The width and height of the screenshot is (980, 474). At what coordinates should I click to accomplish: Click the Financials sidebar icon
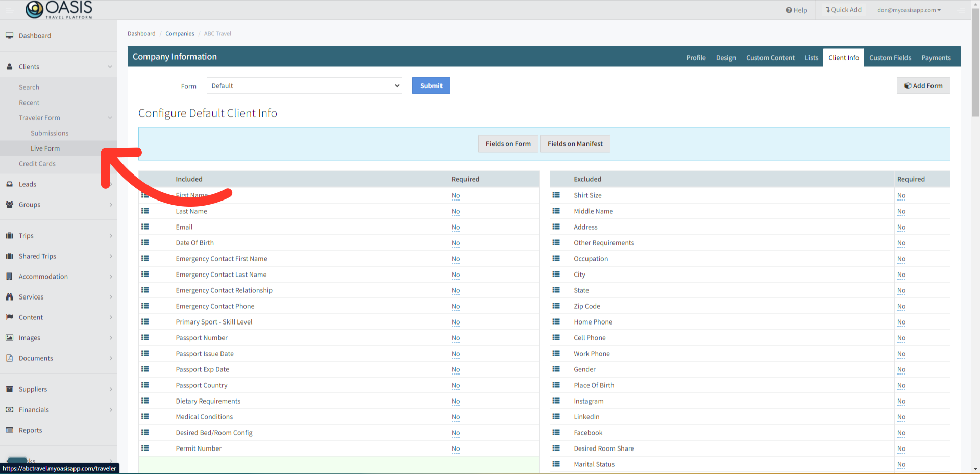[x=10, y=409]
